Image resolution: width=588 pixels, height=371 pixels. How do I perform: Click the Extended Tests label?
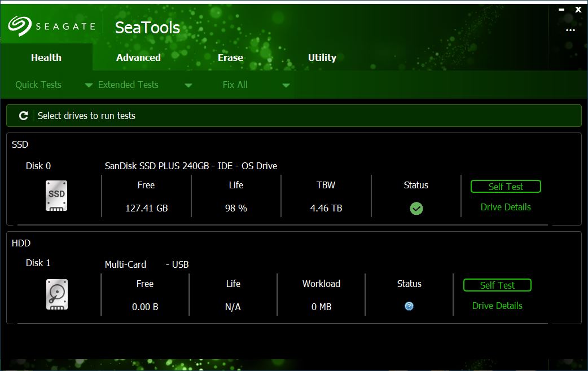(128, 85)
